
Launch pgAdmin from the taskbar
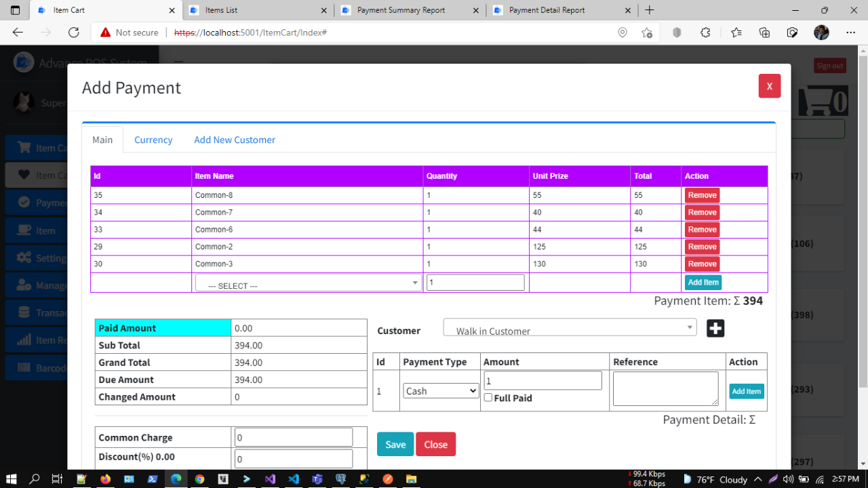[341, 479]
